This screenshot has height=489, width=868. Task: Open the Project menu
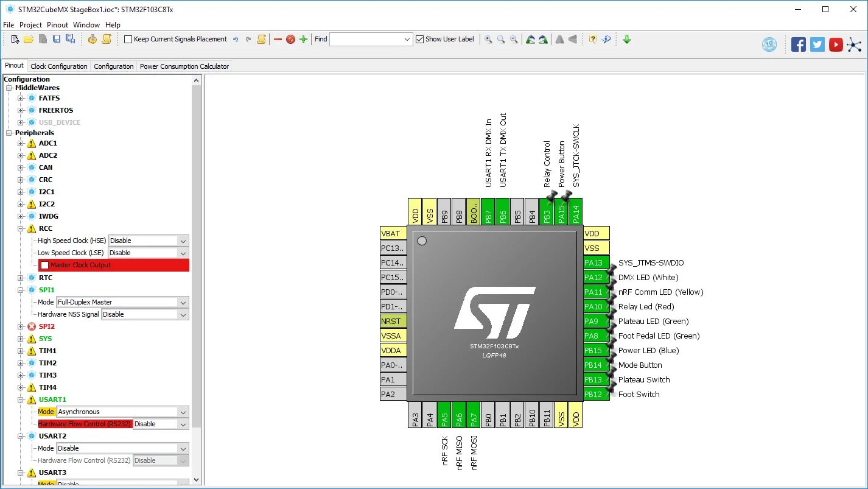click(x=30, y=25)
